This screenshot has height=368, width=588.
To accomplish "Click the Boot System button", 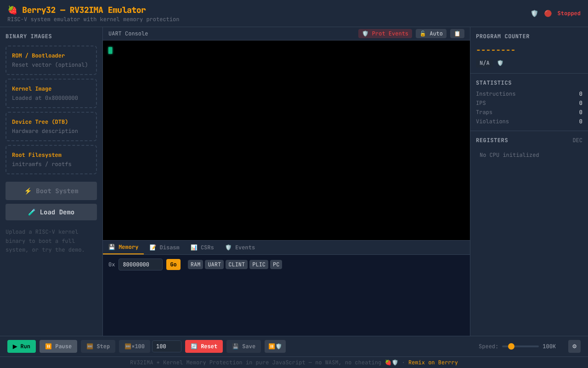I will (51, 191).
